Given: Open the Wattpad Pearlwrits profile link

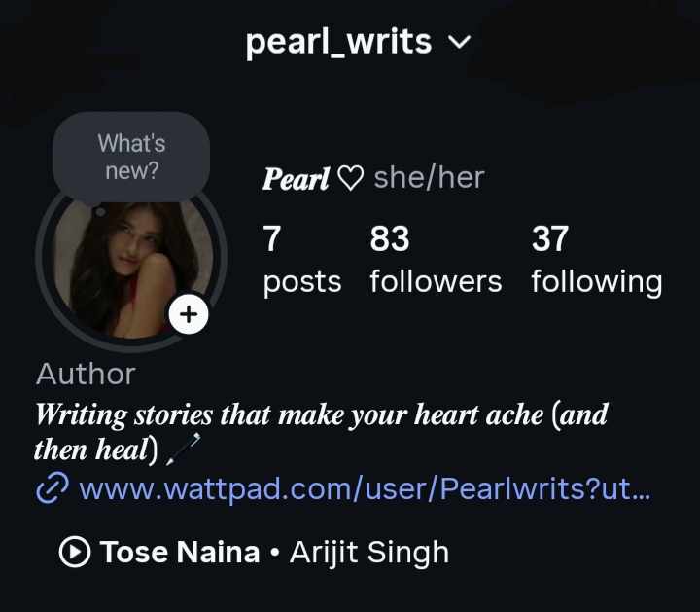Looking at the screenshot, I should point(365,489).
